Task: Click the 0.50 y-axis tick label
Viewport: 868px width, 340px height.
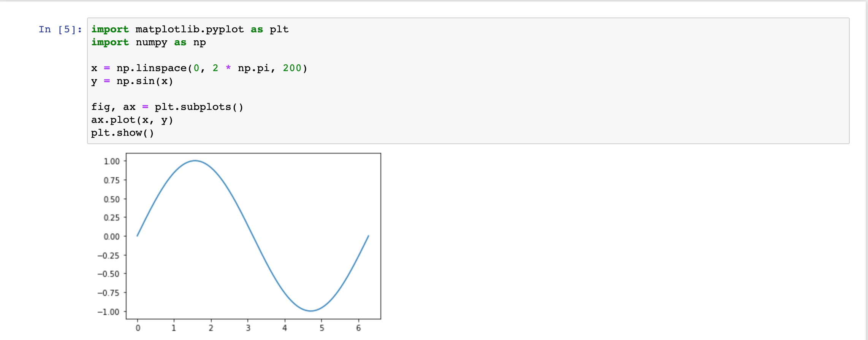Action: [112, 199]
